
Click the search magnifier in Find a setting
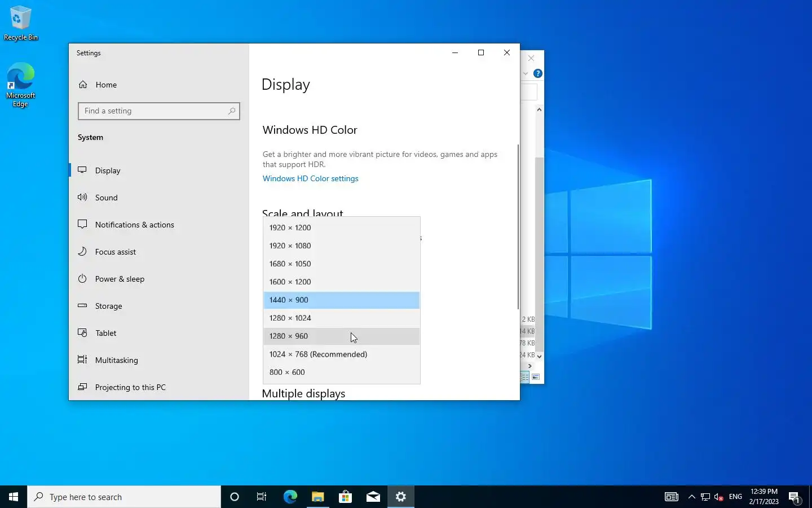point(231,111)
